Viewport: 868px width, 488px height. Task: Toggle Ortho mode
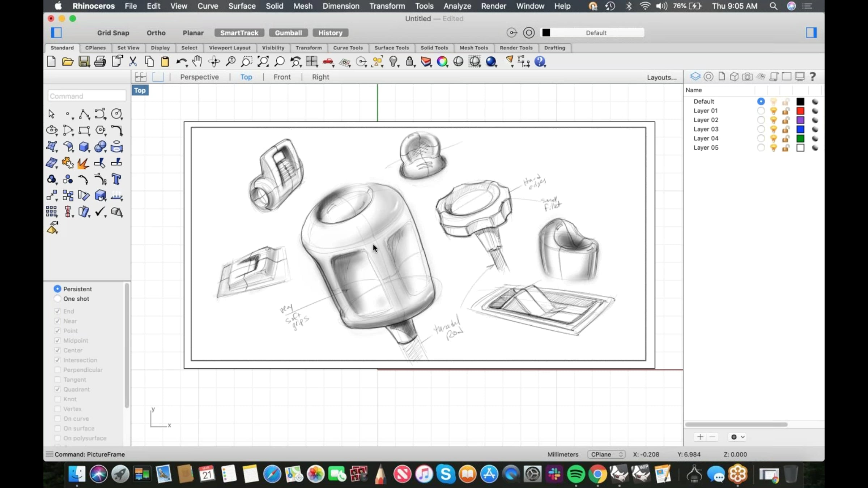tap(156, 33)
